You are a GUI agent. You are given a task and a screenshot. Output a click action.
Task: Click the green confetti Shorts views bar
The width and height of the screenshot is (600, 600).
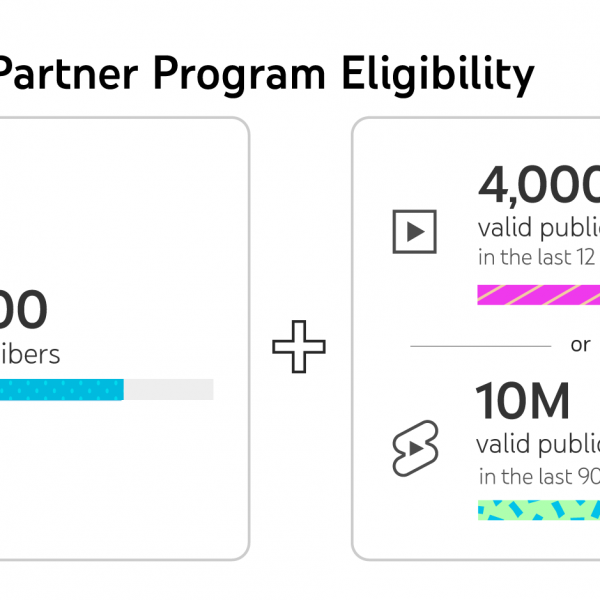539,510
